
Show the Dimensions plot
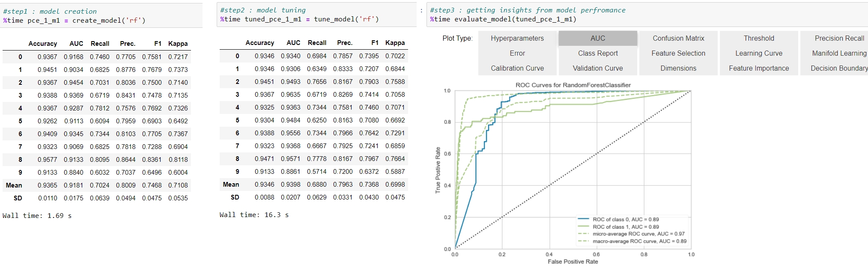678,68
